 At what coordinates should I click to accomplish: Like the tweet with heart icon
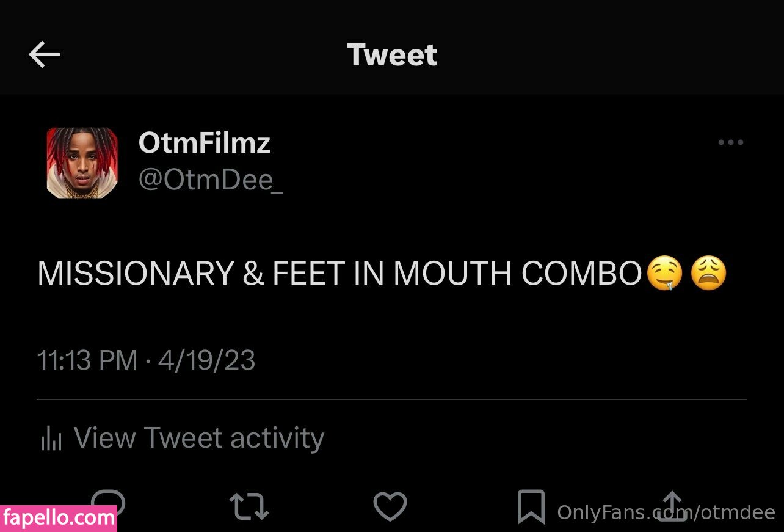click(x=390, y=507)
